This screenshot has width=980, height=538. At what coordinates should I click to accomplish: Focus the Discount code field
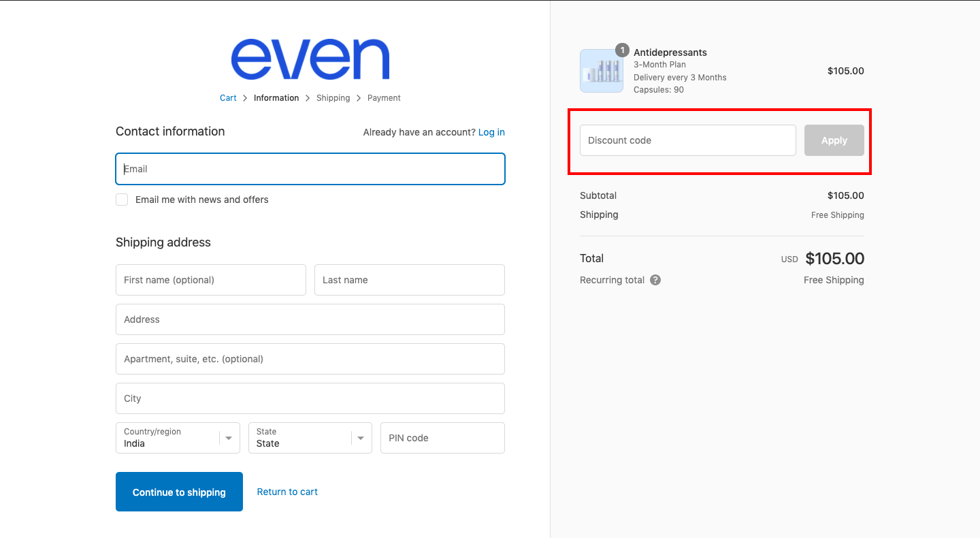[688, 140]
